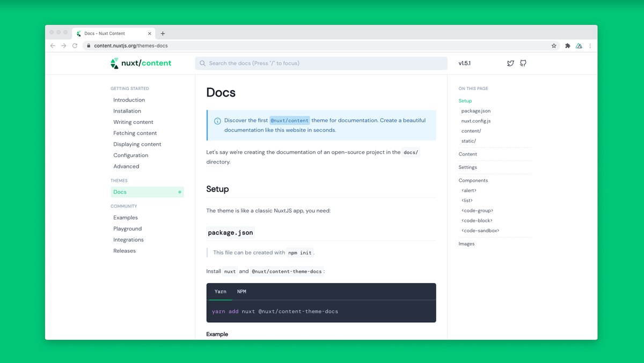Open the Configuration page
This screenshot has height=363, width=644.
tap(130, 155)
